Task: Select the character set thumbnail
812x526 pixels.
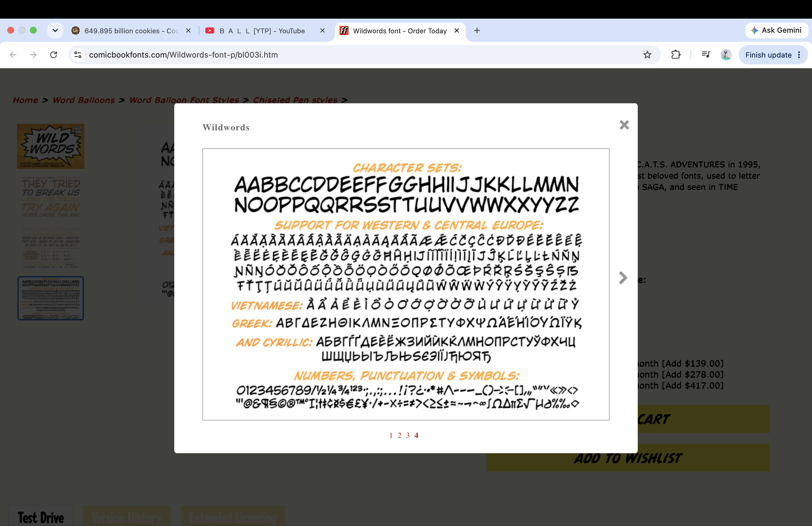Action: click(50, 298)
